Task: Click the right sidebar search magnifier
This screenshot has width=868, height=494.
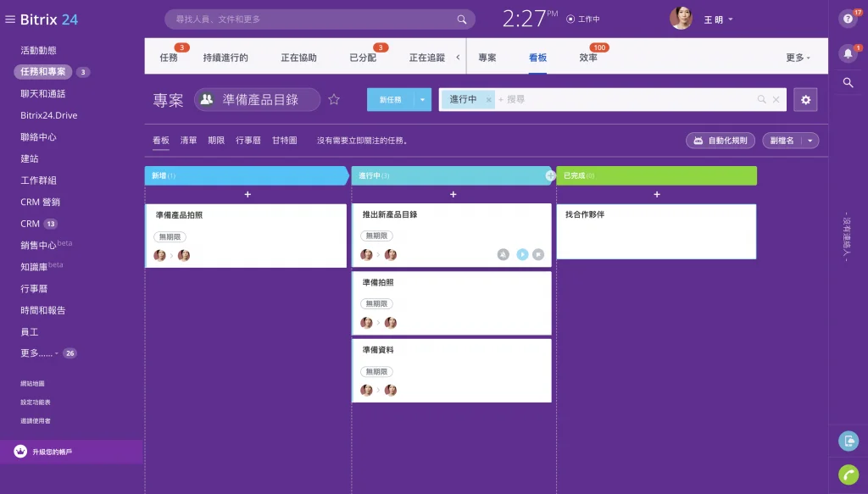Action: pyautogui.click(x=848, y=82)
